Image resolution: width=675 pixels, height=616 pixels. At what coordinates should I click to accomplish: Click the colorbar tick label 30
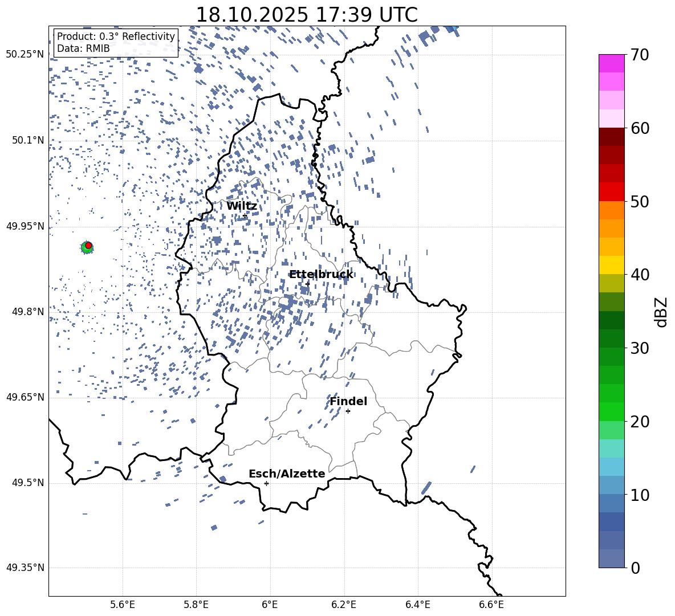point(640,348)
